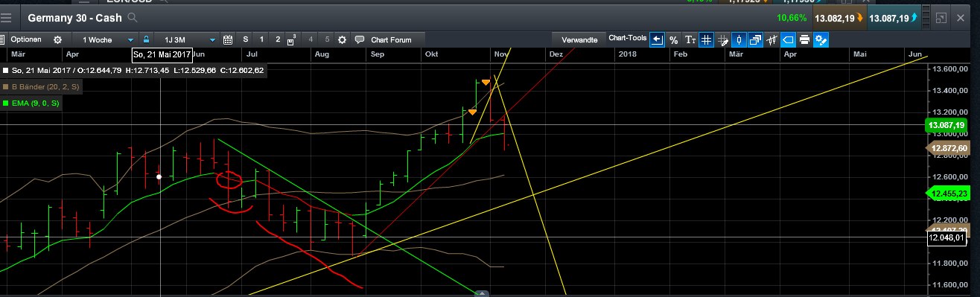Open the calendar date picker icon
The height and width of the screenshot is (297, 980).
tap(228, 39)
